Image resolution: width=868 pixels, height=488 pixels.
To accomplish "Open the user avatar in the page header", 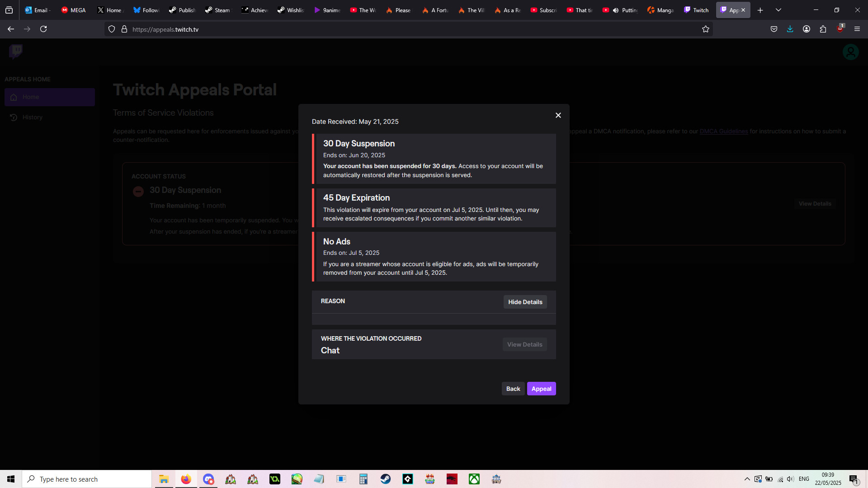I will 850,52.
